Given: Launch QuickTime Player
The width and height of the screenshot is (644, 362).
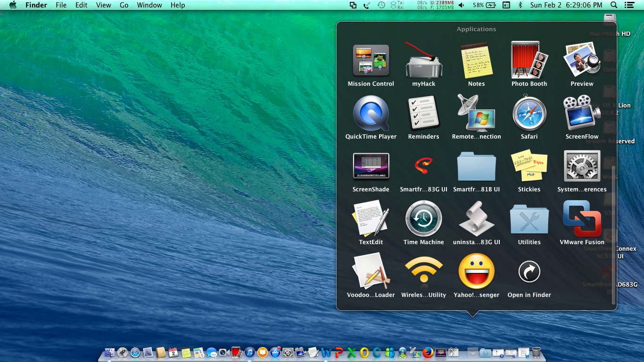Looking at the screenshot, I should (x=371, y=113).
